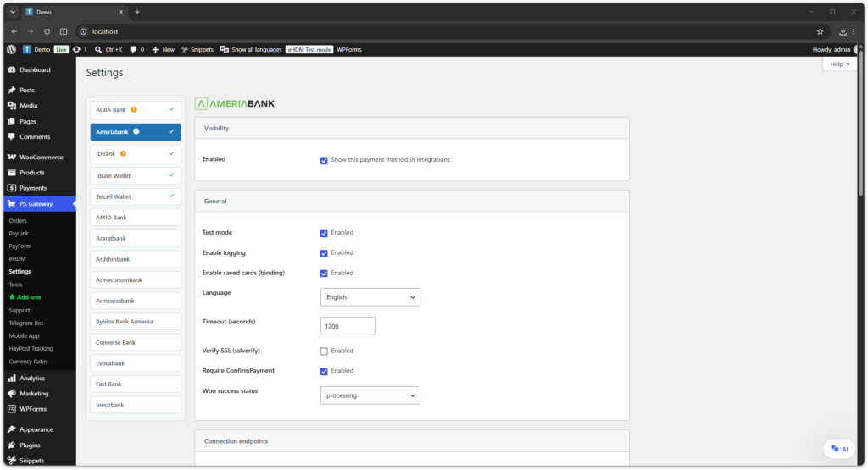Click the admin bar comments bubble icon
Viewport: 868px width, 470px height.
[x=133, y=49]
